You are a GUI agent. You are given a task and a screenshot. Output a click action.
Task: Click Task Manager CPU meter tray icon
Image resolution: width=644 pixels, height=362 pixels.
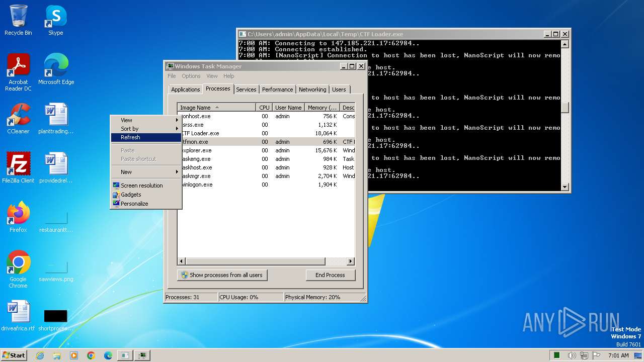pyautogui.click(x=557, y=355)
